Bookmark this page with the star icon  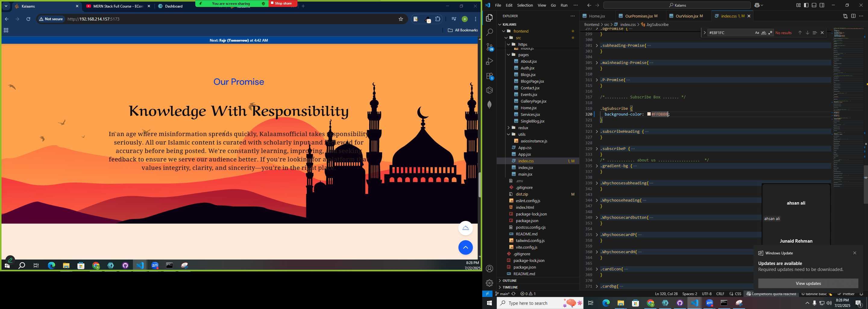[x=401, y=19]
